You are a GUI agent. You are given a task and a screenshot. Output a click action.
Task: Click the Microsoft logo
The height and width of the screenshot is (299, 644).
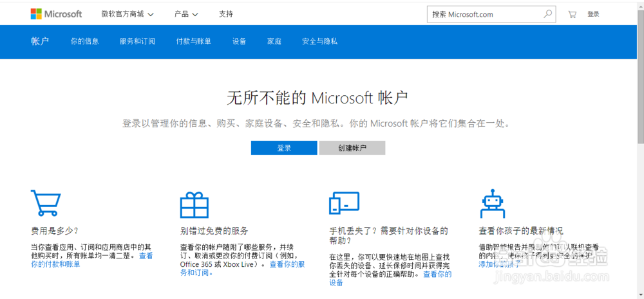pyautogui.click(x=56, y=14)
